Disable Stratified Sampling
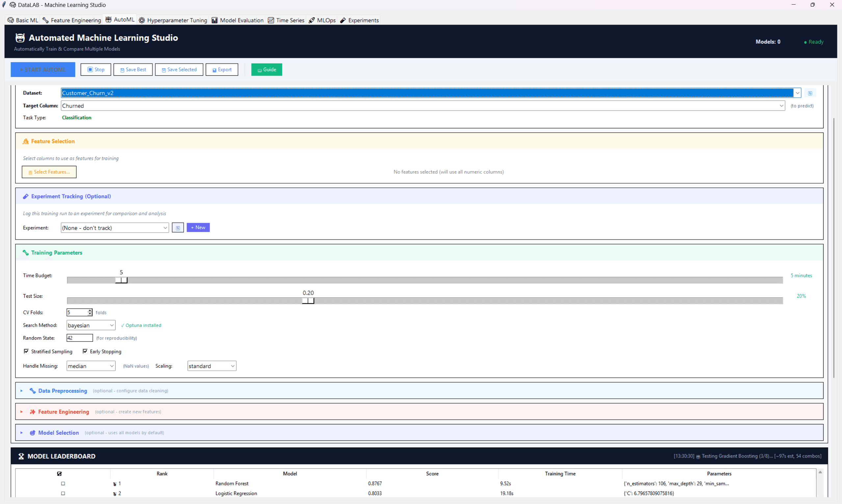This screenshot has width=842, height=504. coord(27,351)
